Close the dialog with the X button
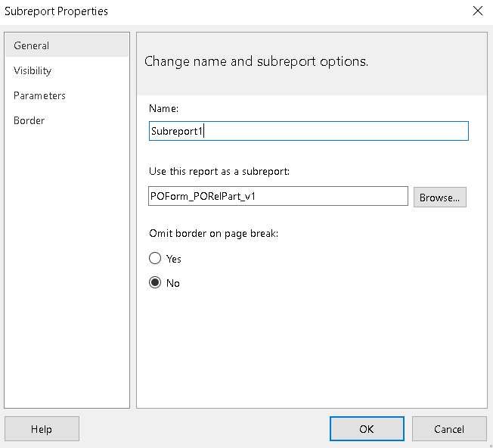 point(477,11)
